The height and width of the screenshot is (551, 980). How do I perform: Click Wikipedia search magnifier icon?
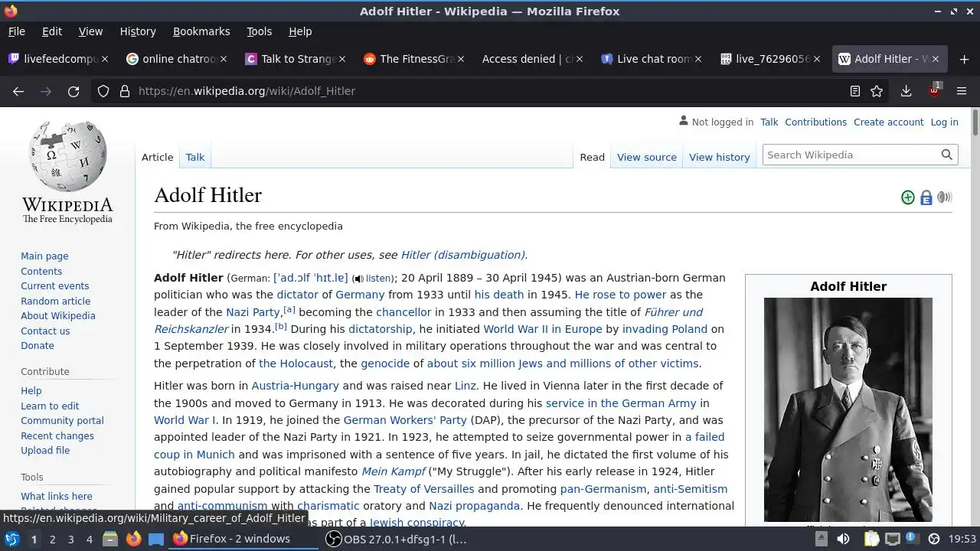coord(947,155)
